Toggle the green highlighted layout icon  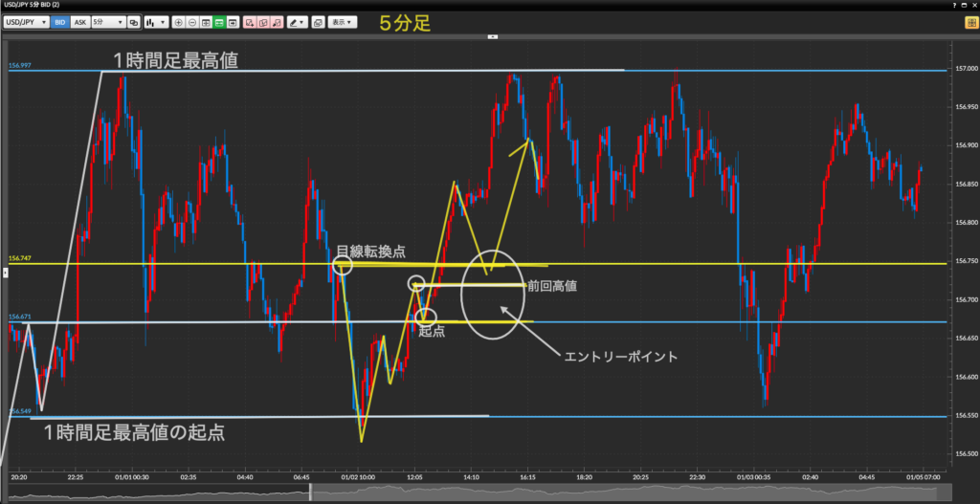219,21
